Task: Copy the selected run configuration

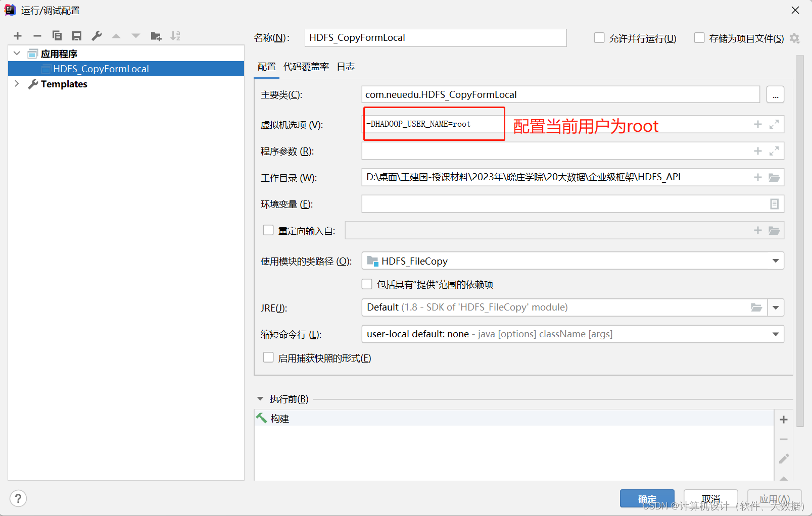Action: tap(57, 36)
